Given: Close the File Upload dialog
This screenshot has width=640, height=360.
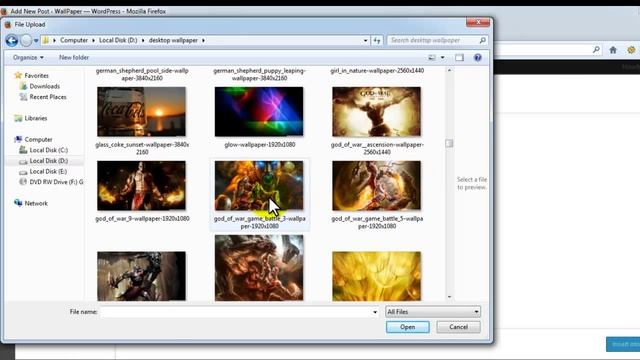Looking at the screenshot, I should tap(478, 22).
